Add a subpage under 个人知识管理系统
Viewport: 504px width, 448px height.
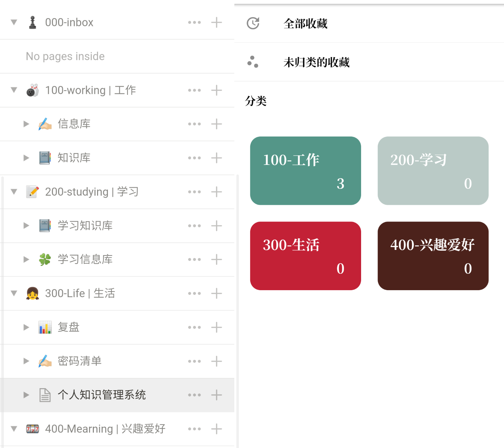pyautogui.click(x=217, y=395)
